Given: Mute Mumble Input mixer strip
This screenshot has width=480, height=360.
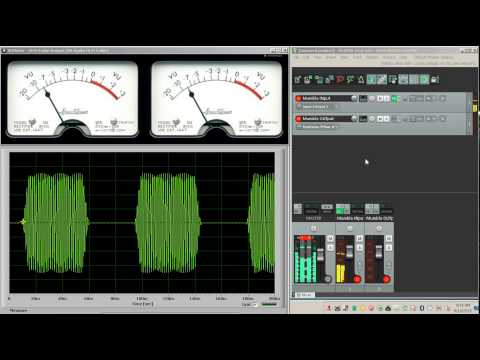Looking at the screenshot, I should pos(360,238).
